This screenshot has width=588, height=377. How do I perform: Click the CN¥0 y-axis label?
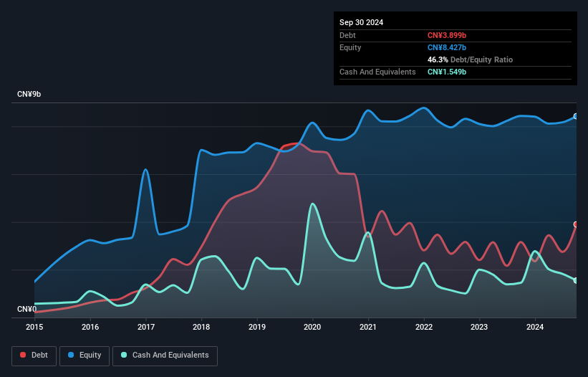[x=27, y=309]
